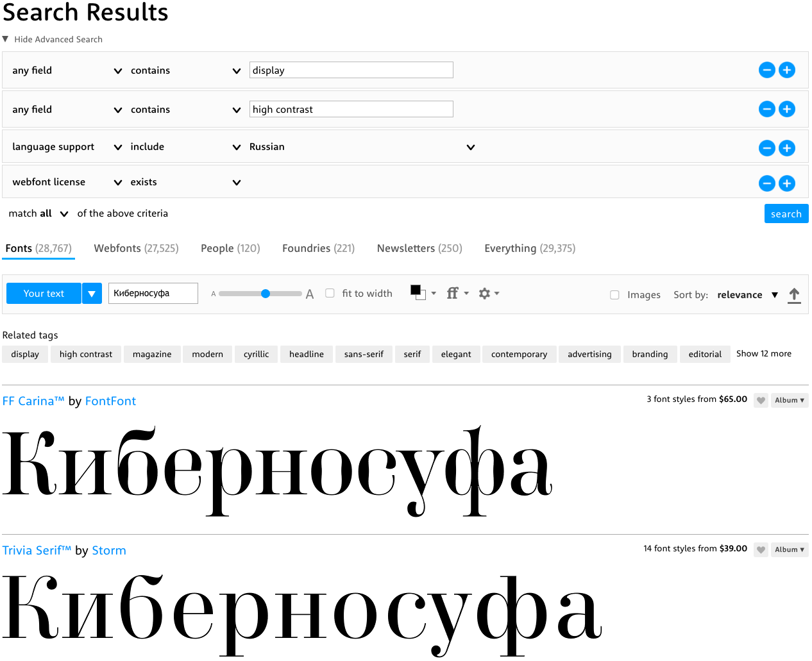
Task: Open the Foundries tab
Action: (318, 248)
